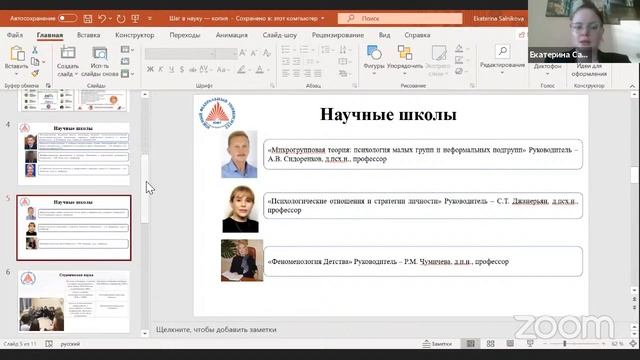Switch to the Вставка tab
640x360 pixels.
[x=89, y=35]
